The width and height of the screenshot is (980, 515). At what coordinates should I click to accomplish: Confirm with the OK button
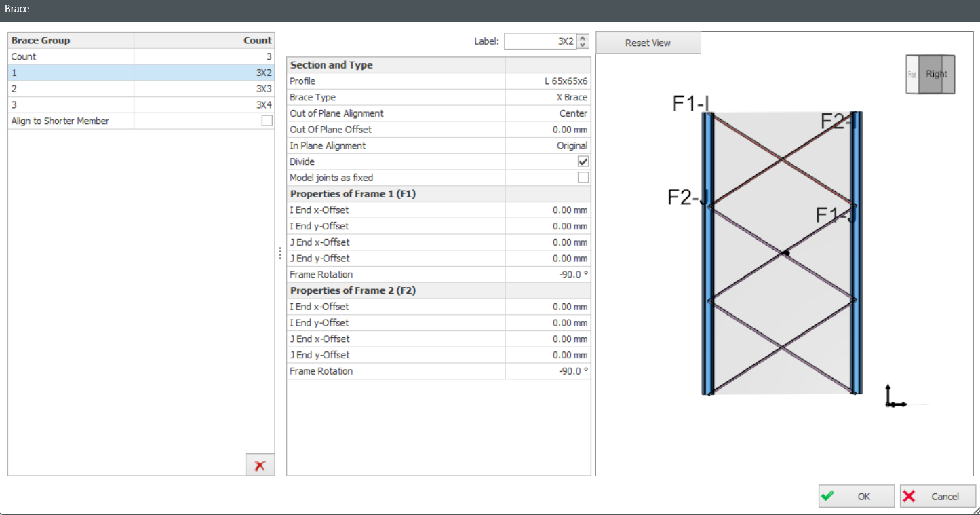coord(856,496)
